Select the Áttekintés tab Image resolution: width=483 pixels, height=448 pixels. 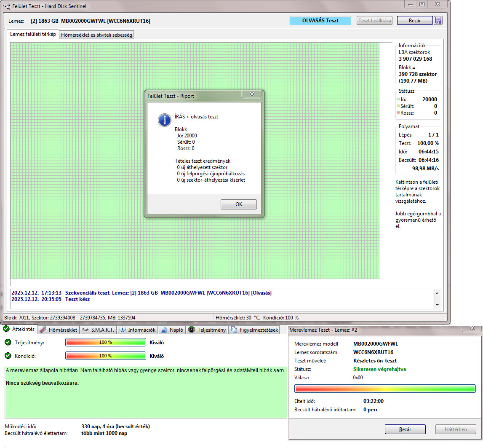pos(19,329)
